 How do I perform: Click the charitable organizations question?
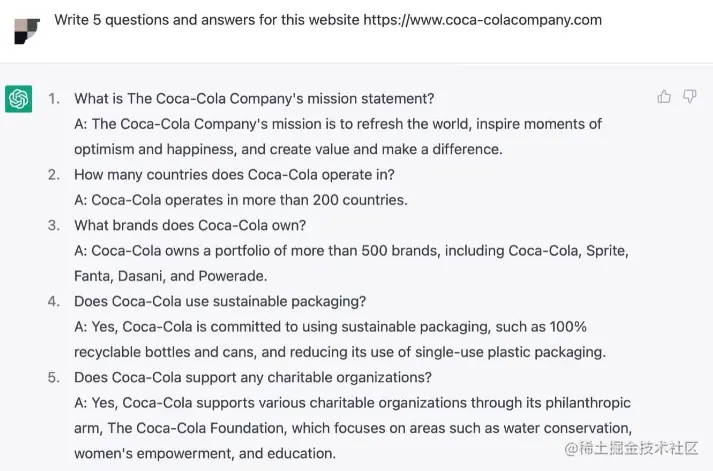pyautogui.click(x=253, y=377)
